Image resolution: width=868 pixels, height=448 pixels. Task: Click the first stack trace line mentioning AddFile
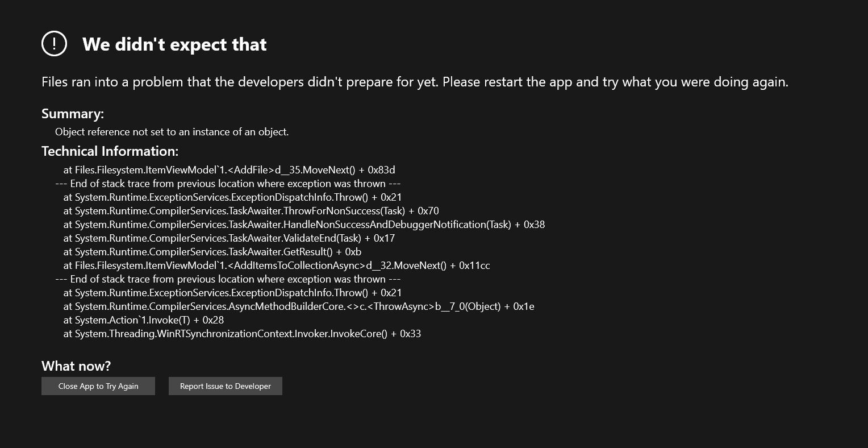229,169
